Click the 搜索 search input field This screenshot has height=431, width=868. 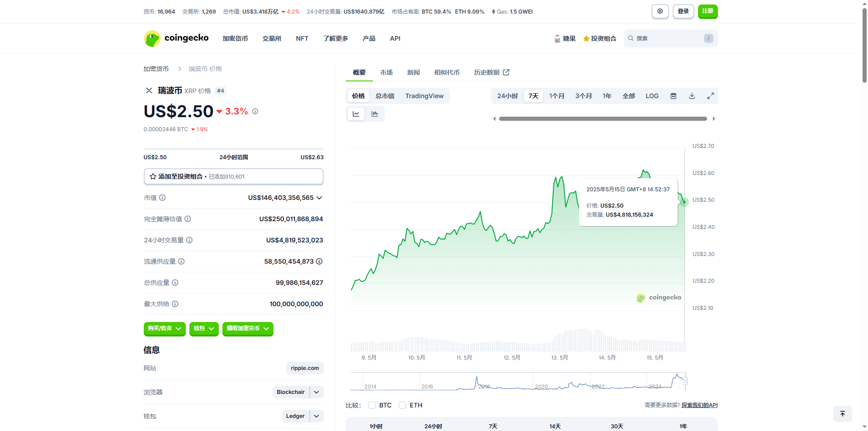pos(670,38)
